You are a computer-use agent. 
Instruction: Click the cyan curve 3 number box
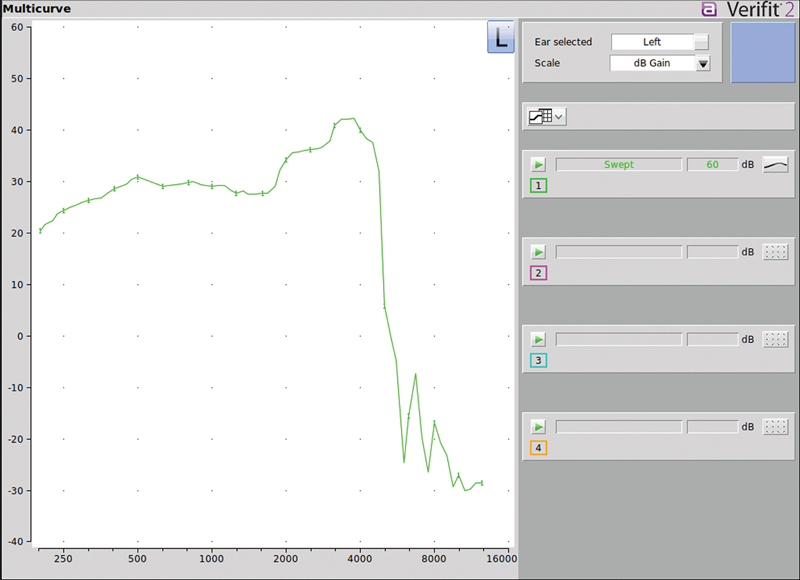click(x=538, y=361)
